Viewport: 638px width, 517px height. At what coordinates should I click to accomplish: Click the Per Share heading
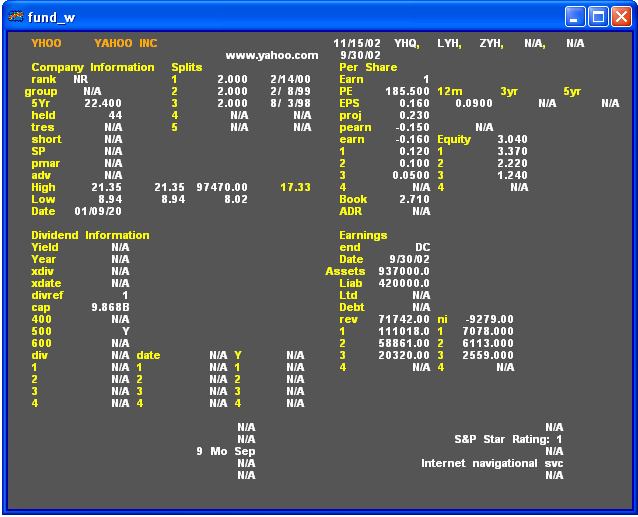click(x=368, y=67)
